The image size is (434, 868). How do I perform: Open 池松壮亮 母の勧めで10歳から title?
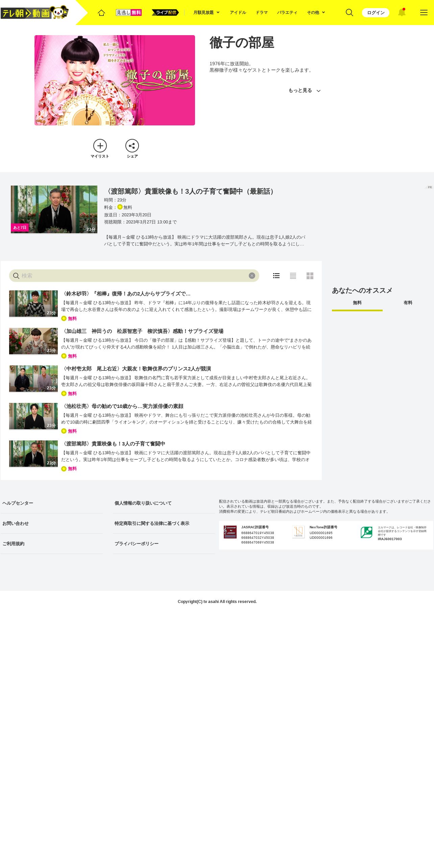[x=122, y=406]
